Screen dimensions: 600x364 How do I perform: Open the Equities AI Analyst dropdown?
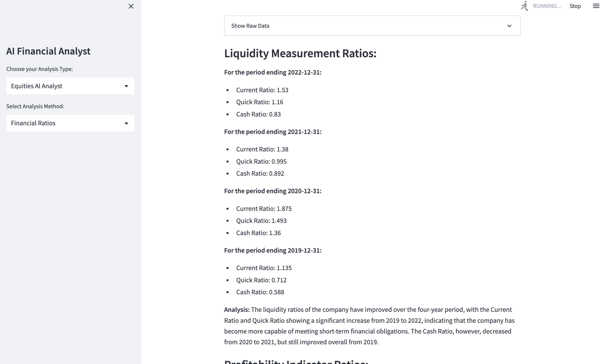coord(70,86)
